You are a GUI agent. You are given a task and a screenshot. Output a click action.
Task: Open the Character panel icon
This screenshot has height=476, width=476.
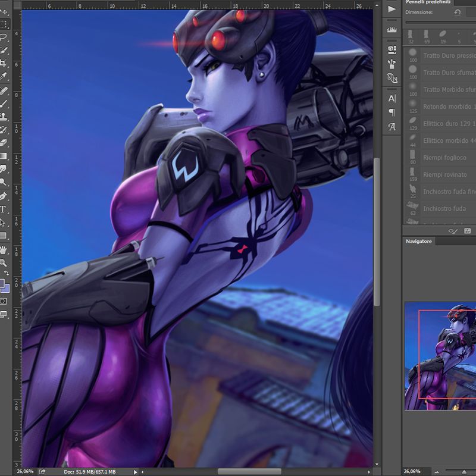click(392, 98)
